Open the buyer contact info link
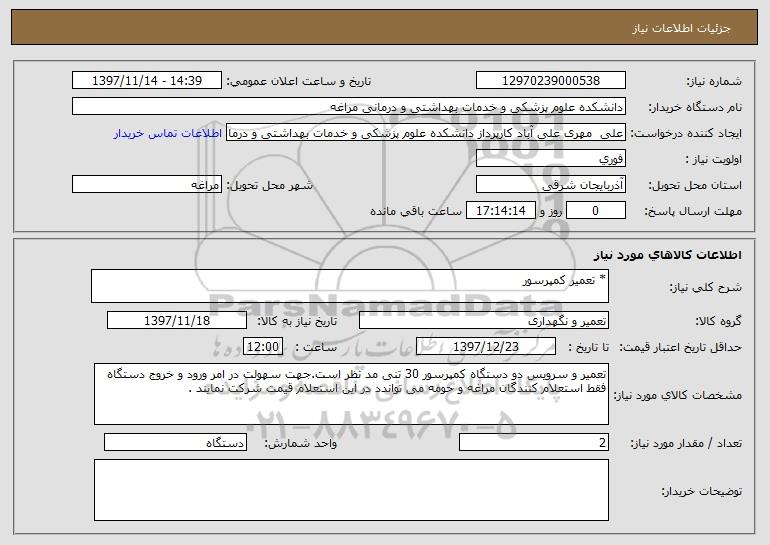The width and height of the screenshot is (770, 545). tap(168, 134)
